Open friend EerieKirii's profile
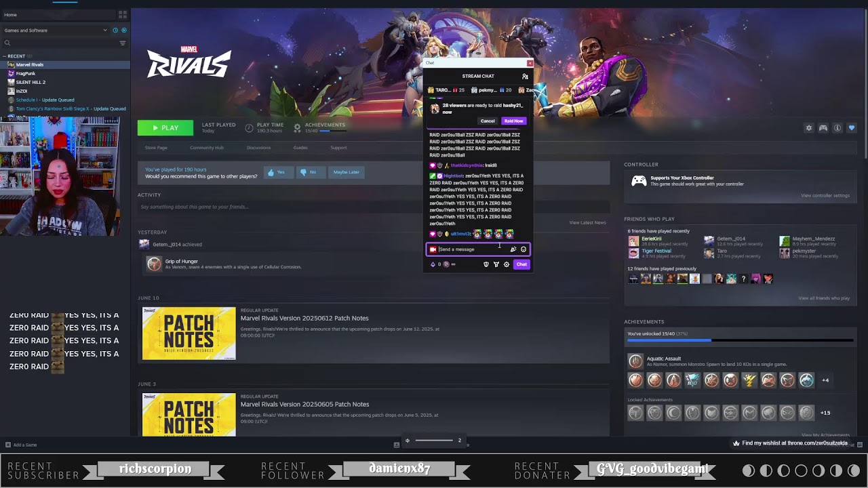The image size is (868, 488). coord(658,240)
